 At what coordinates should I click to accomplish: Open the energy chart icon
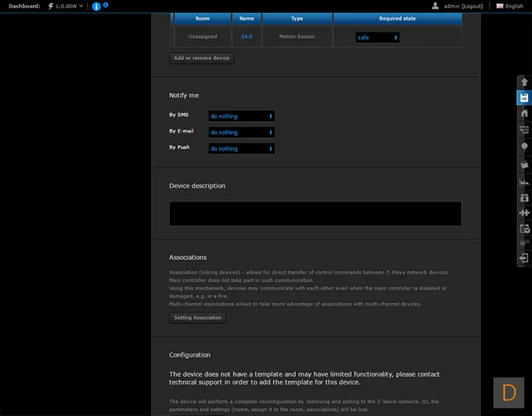pos(524,181)
